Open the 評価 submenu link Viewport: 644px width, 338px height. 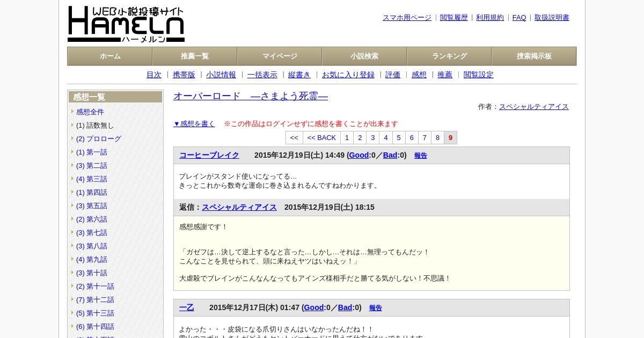[393, 75]
